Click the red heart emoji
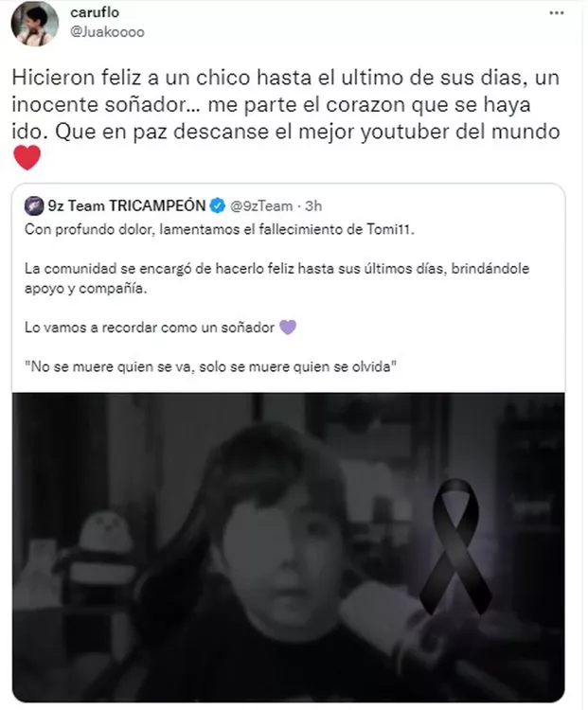The image size is (588, 710). point(27,157)
